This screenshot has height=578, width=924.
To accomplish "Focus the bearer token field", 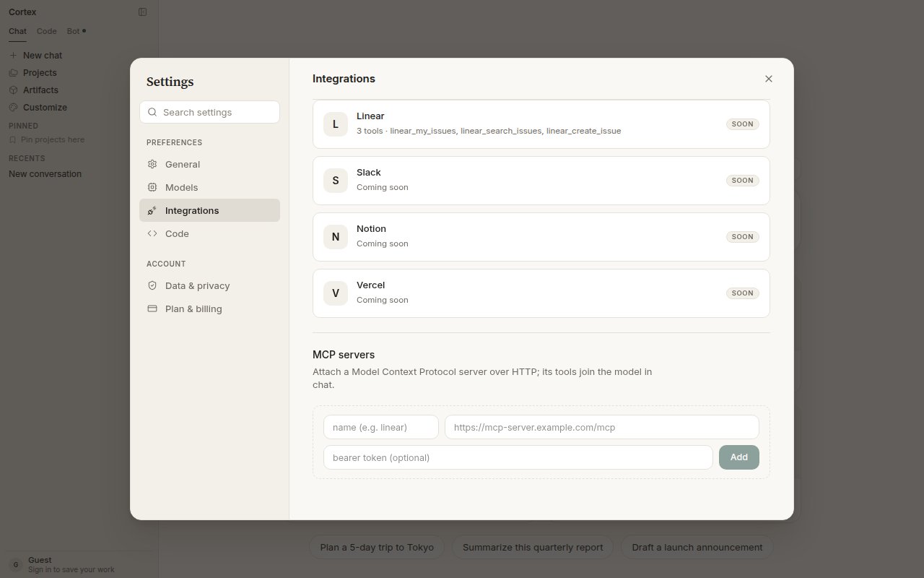I will pos(518,457).
